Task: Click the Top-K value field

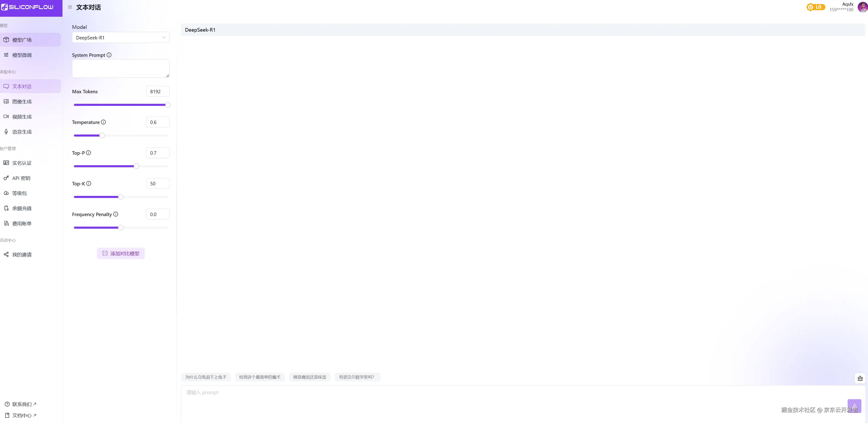Action: (x=158, y=184)
